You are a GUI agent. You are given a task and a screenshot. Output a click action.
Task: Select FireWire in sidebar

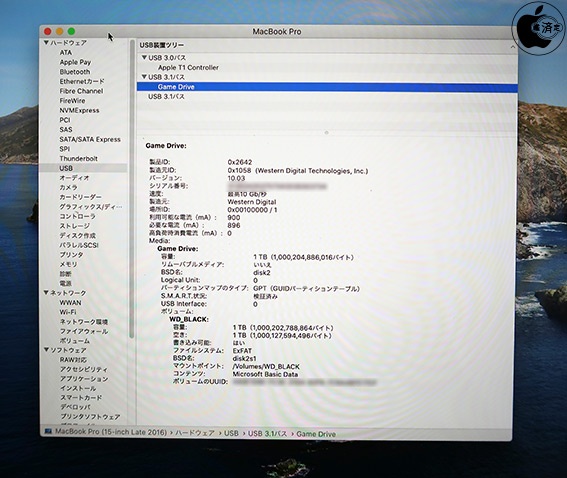point(72,101)
